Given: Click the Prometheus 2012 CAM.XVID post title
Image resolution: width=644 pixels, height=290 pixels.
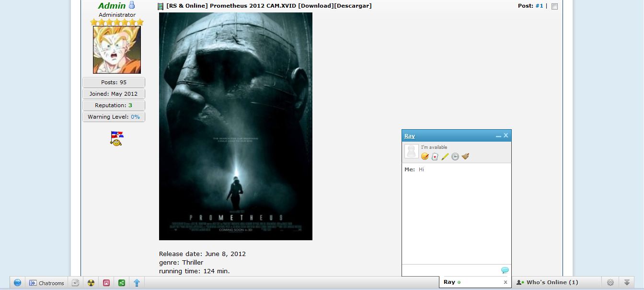Looking at the screenshot, I should (269, 6).
